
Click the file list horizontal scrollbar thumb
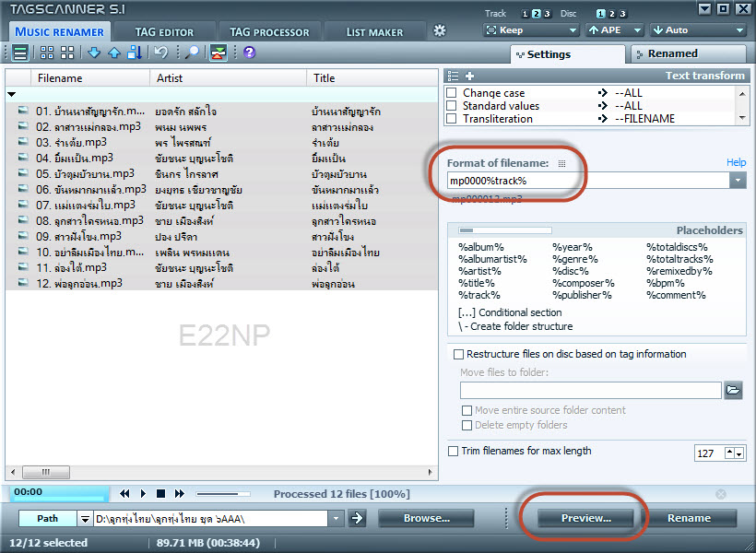tap(46, 472)
